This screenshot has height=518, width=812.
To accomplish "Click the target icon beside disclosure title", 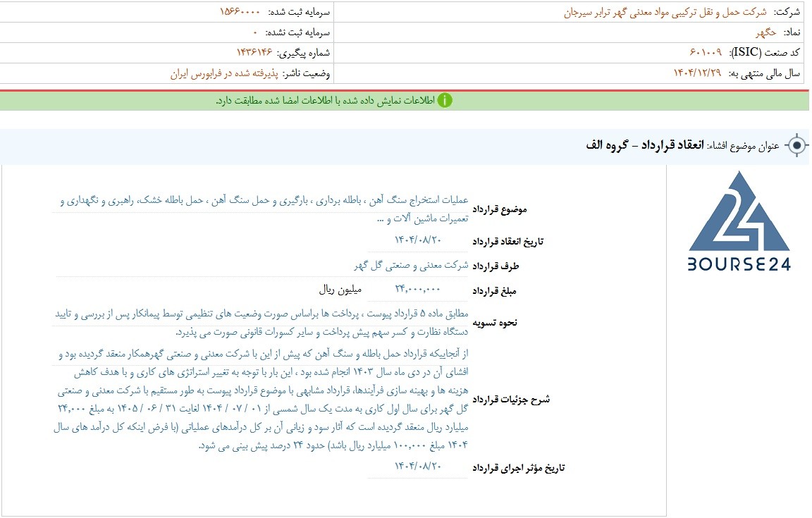I will click(797, 146).
